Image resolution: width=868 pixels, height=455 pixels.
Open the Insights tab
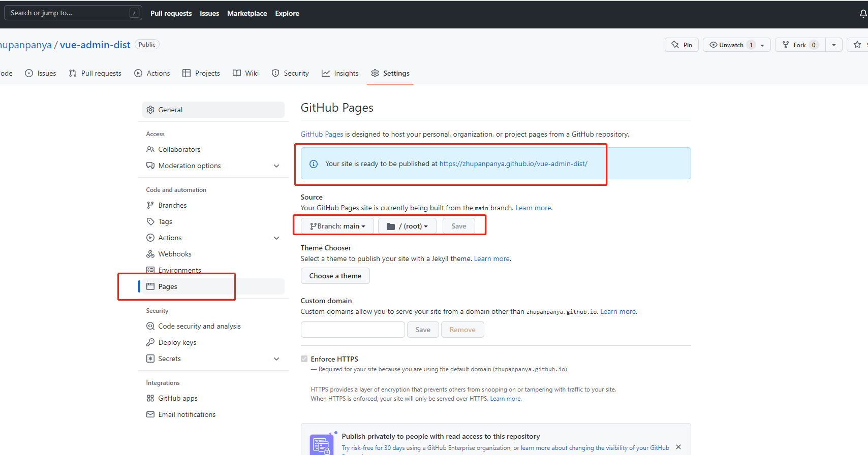(340, 73)
